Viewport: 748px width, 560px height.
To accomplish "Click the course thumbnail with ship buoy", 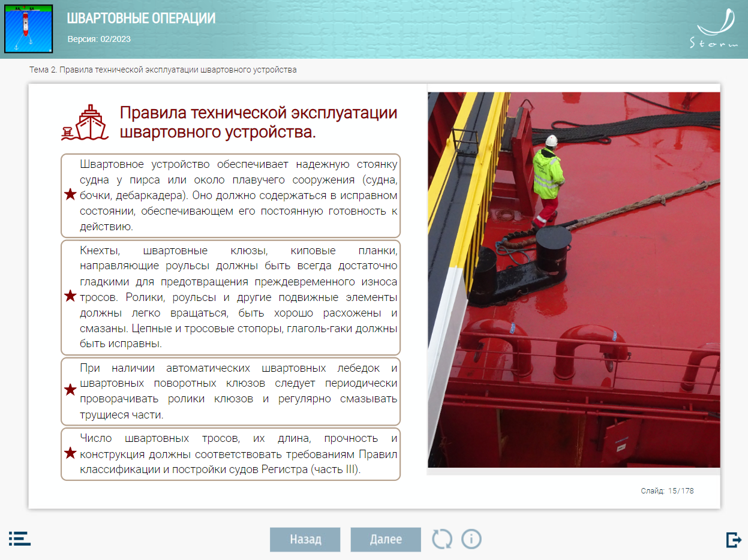I will [x=29, y=29].
